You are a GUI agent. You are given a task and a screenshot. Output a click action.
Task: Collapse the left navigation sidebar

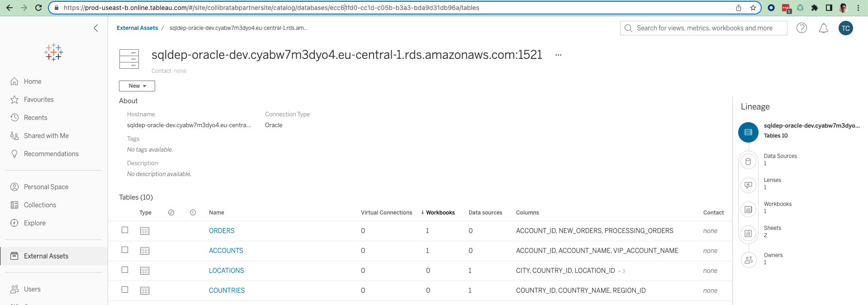(x=95, y=28)
